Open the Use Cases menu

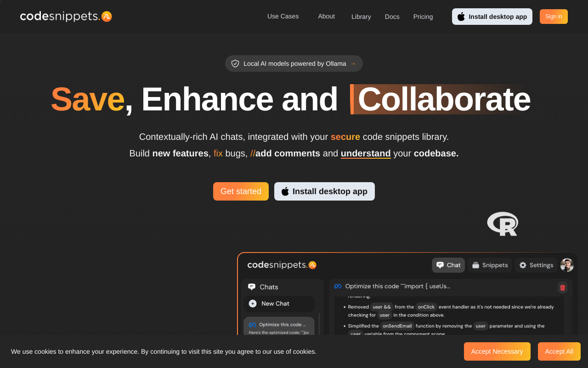click(283, 16)
